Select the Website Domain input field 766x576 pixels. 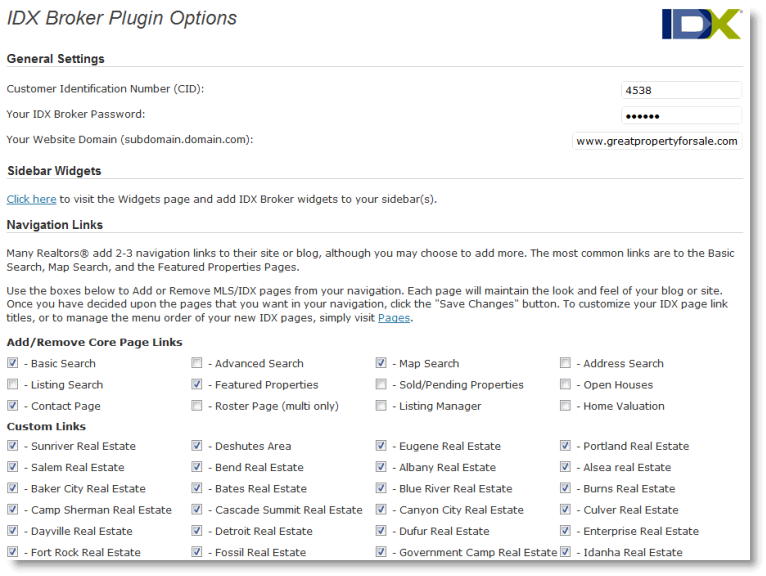657,141
